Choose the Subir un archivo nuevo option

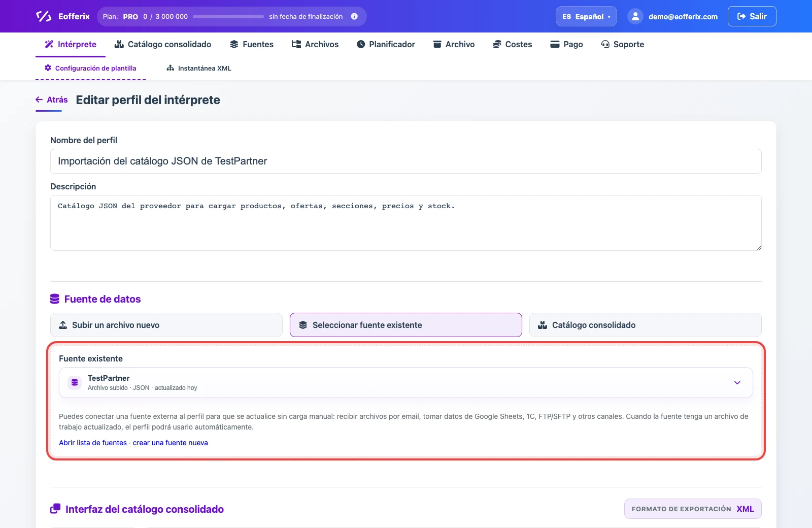[x=166, y=325]
